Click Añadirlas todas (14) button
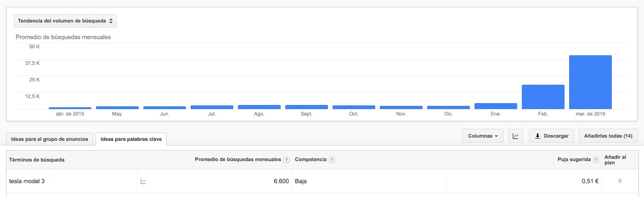Viewport: 644px width, 197px height. point(608,136)
